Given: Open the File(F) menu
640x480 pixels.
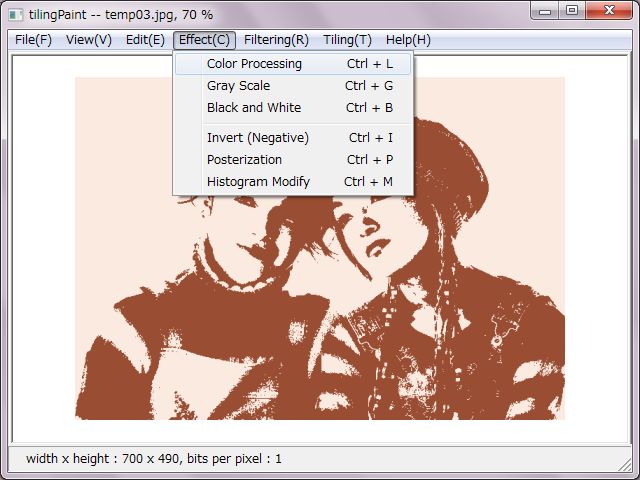Looking at the screenshot, I should coord(33,40).
